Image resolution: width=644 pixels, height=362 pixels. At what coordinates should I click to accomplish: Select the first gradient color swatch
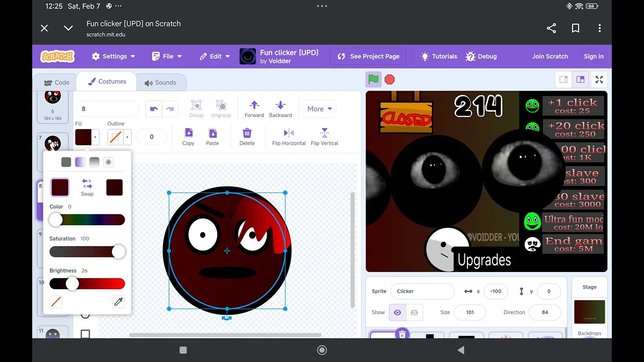click(60, 188)
